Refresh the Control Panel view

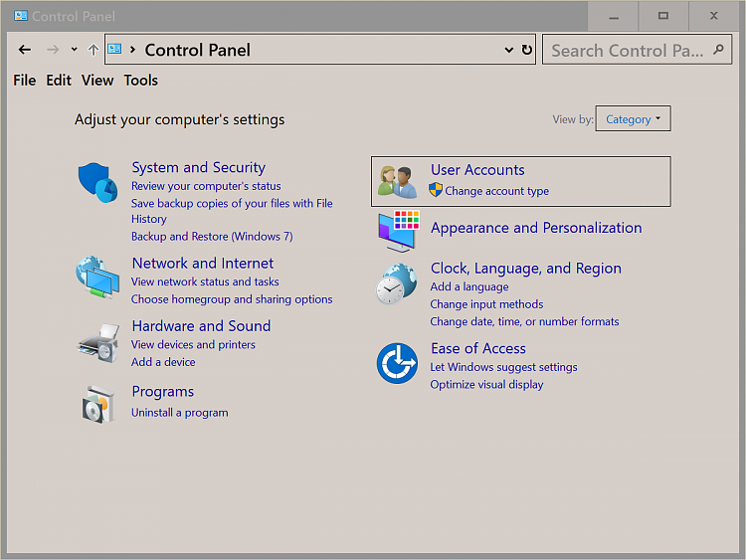tap(526, 50)
